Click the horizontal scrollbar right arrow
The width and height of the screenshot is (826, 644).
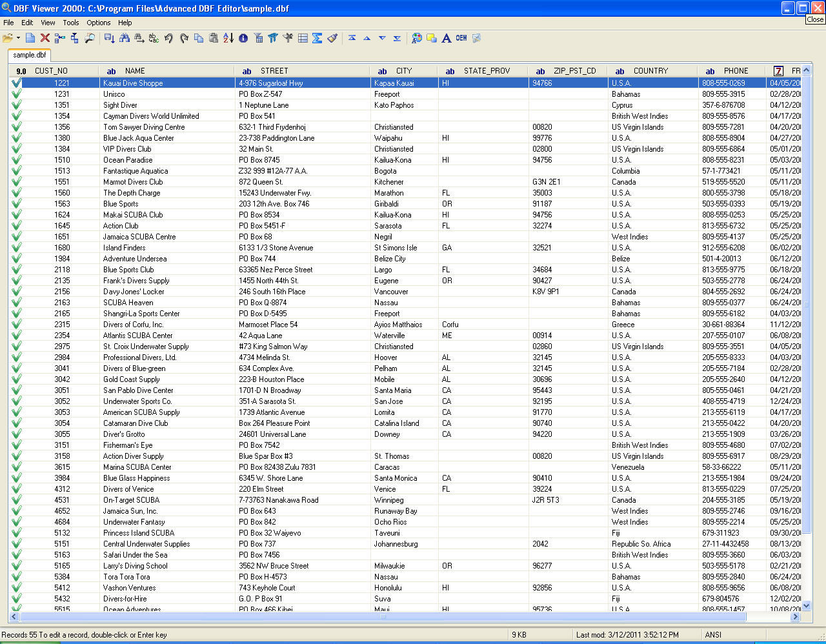point(795,617)
